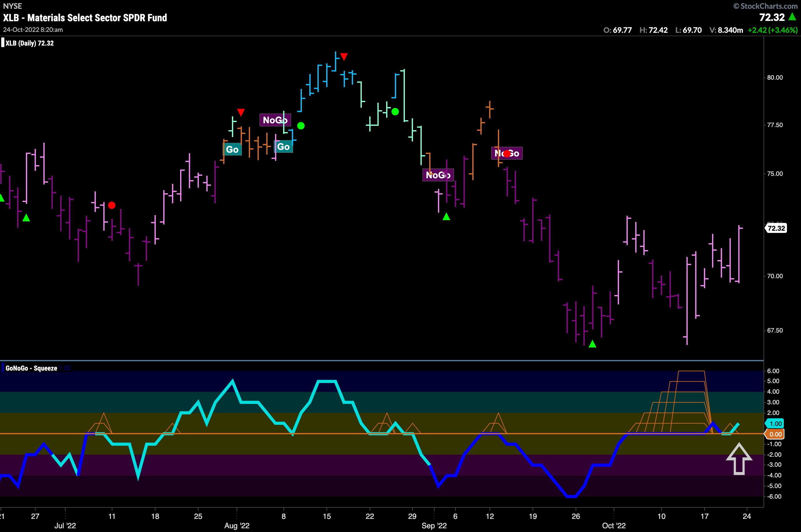Viewport: 801px width, 532px height.
Task: Click the NoGo label in early September
Action: [x=438, y=175]
